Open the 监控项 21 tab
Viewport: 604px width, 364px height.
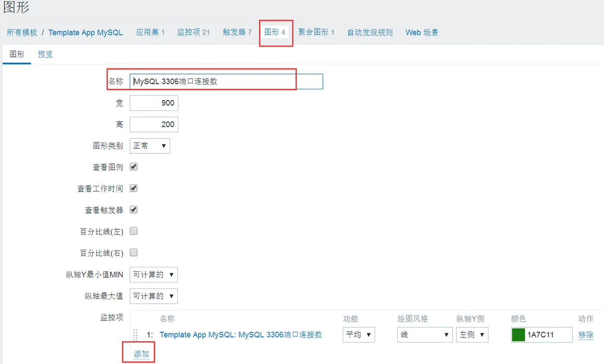[x=193, y=32]
